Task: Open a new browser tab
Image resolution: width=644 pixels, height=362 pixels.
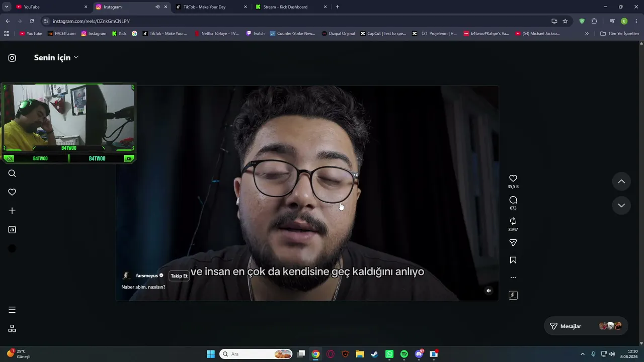Action: (337, 7)
